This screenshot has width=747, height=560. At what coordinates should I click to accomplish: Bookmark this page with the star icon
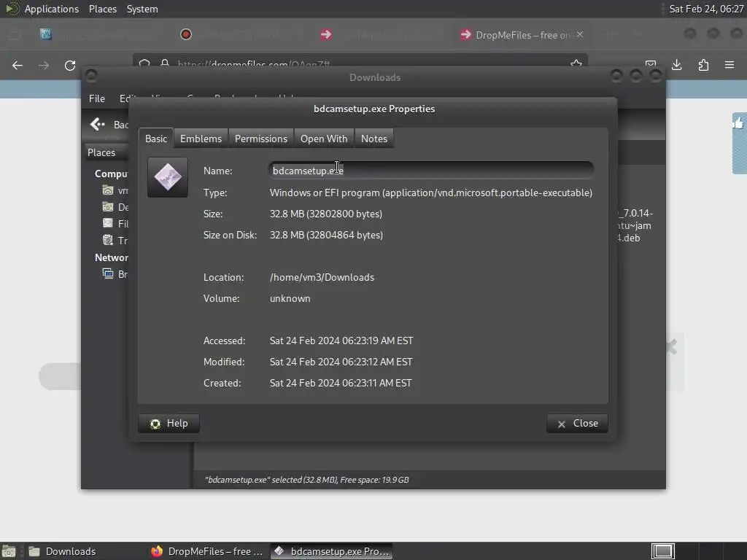click(x=576, y=64)
